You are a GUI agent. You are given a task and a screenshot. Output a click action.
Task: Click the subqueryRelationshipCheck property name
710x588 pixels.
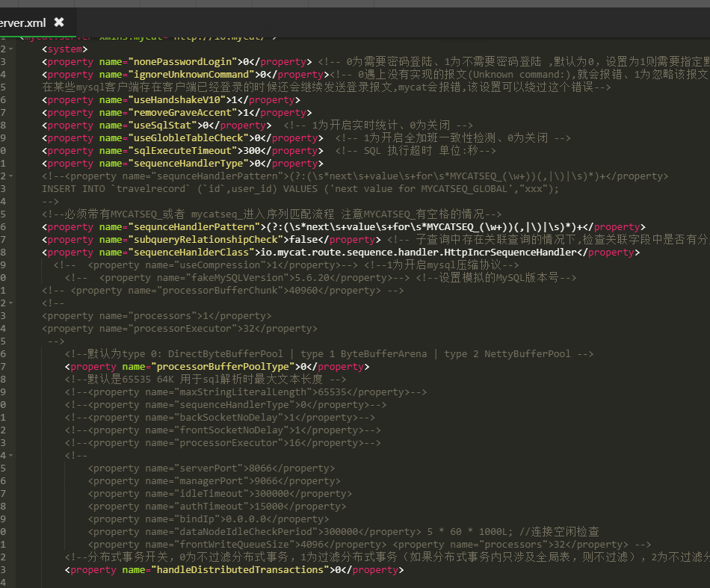click(x=206, y=239)
